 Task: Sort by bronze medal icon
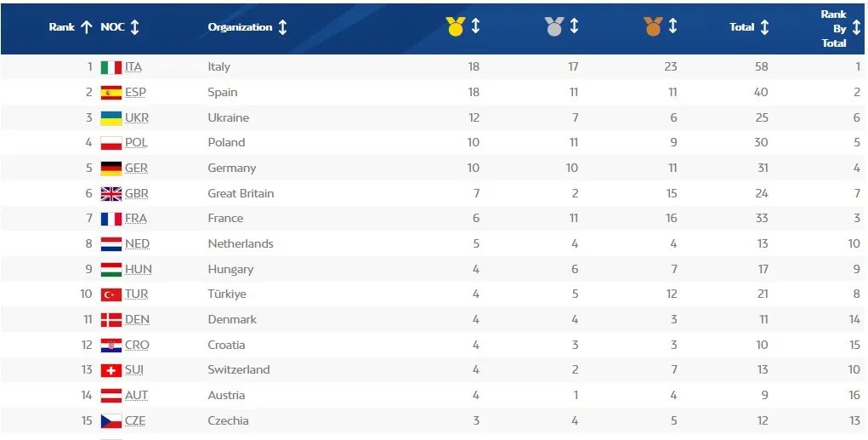pyautogui.click(x=653, y=27)
